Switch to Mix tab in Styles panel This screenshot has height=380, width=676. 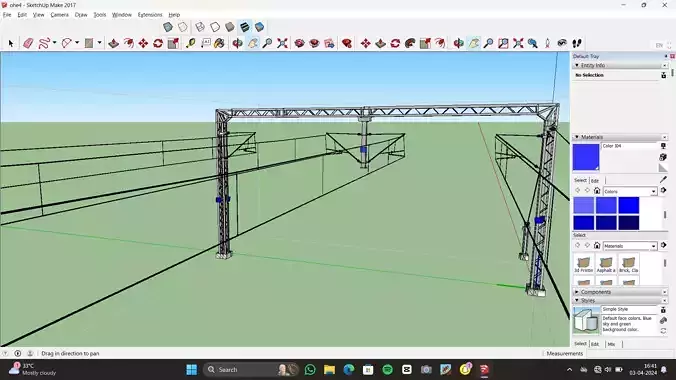[x=611, y=344]
